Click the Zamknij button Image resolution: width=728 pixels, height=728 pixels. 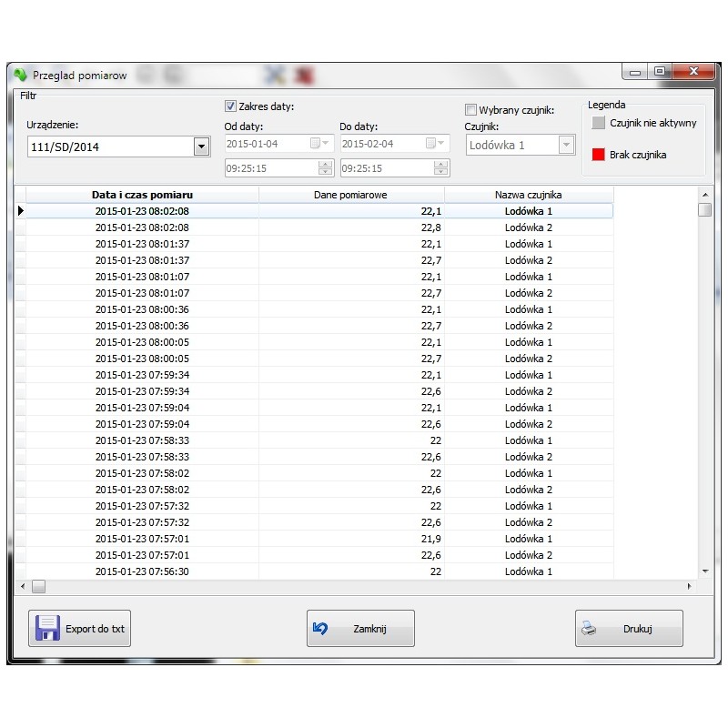[x=360, y=628]
